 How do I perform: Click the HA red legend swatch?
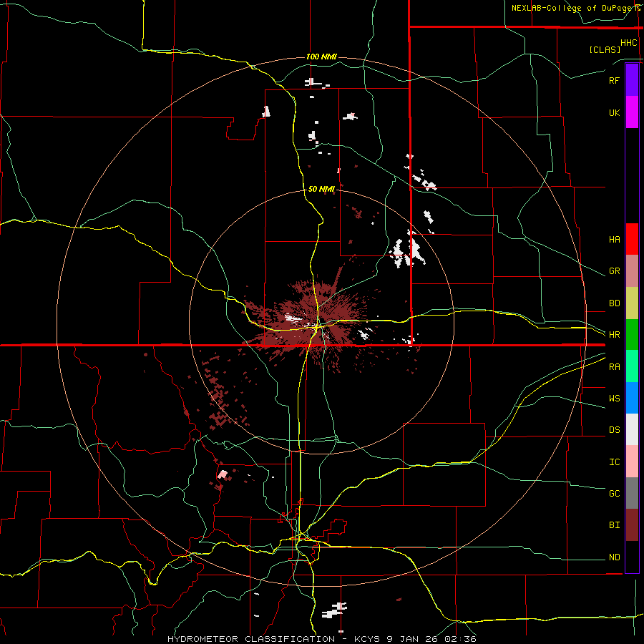tap(632, 239)
